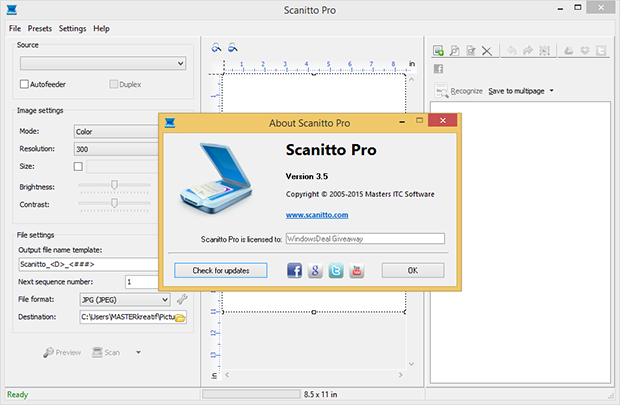
Task: Toggle the Duplex checkbox
Action: 113,84
